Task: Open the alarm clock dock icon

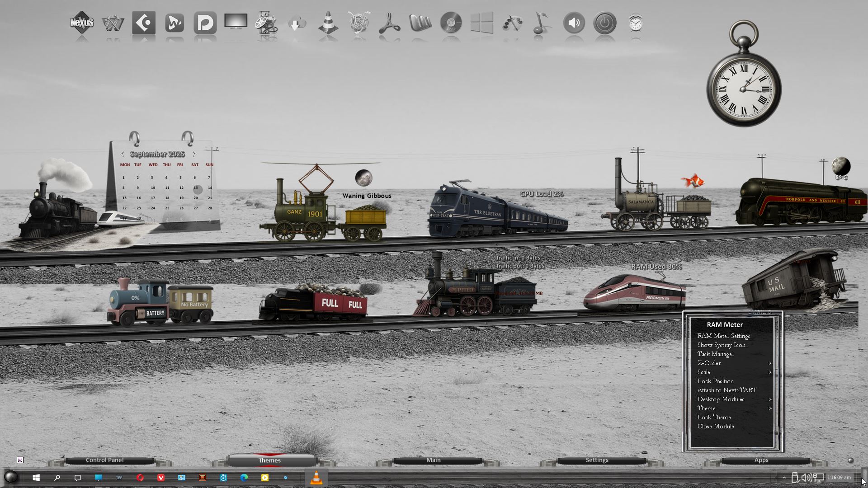Action: pyautogui.click(x=636, y=23)
